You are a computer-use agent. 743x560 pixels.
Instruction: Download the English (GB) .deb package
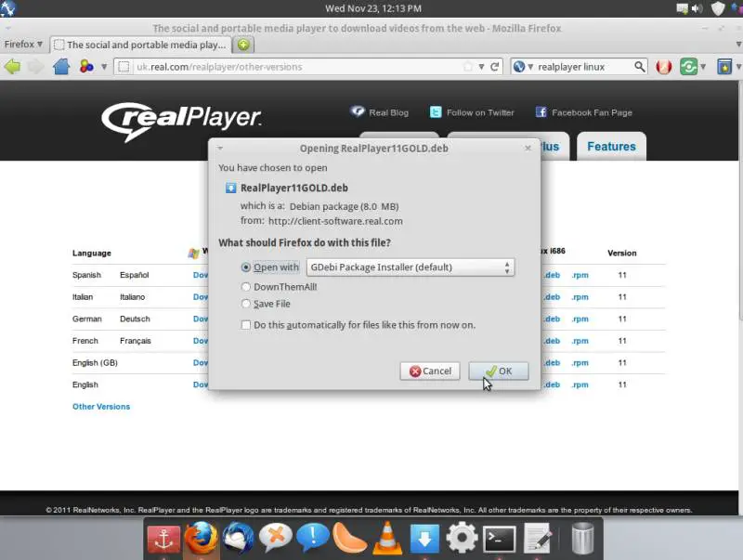pos(552,362)
